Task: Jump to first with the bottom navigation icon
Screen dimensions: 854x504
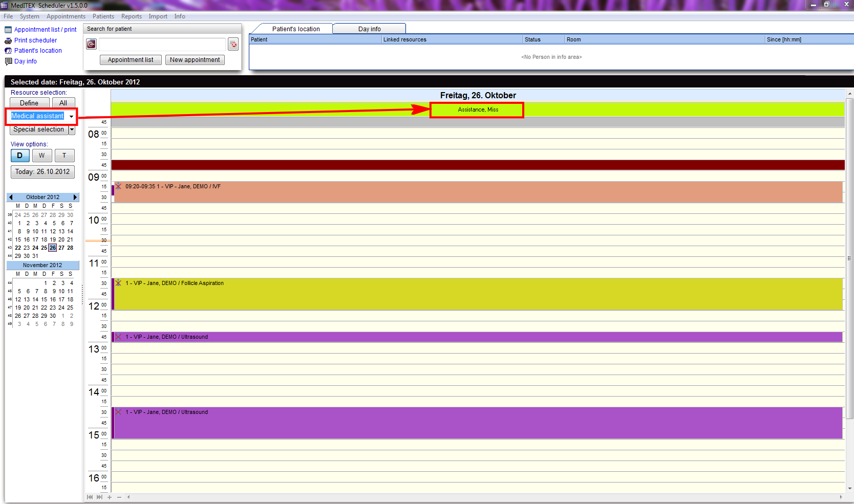Action: pos(90,497)
